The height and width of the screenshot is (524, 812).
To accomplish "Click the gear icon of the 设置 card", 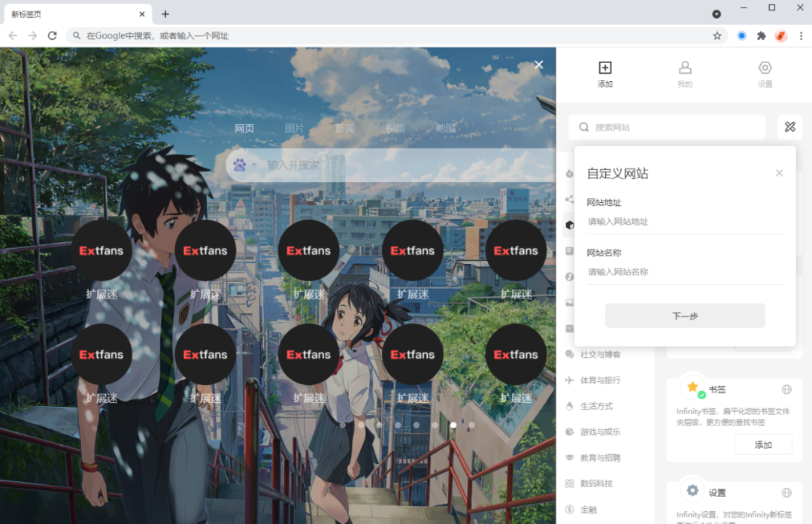I will 692,490.
